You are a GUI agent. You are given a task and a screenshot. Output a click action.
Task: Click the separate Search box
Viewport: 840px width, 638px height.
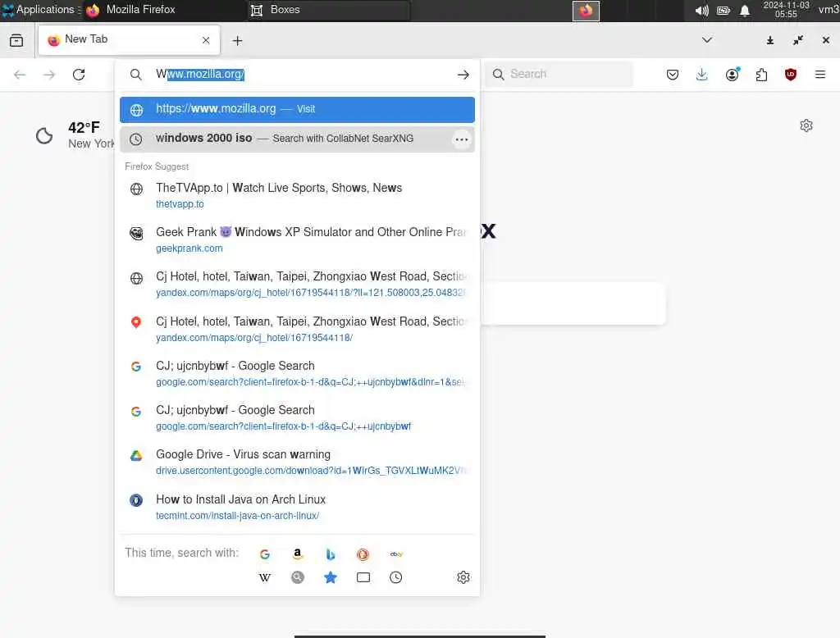559,74
